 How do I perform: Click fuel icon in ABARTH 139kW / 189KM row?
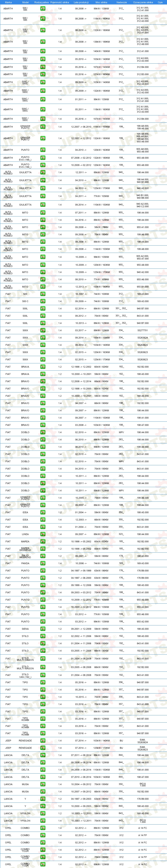tap(43, 42)
